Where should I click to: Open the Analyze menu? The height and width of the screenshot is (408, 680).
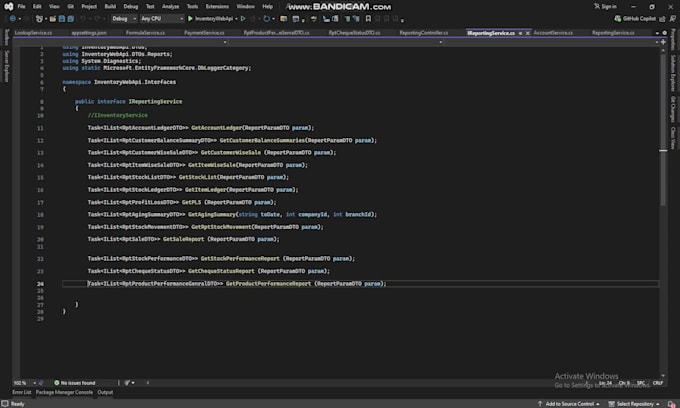(x=170, y=7)
